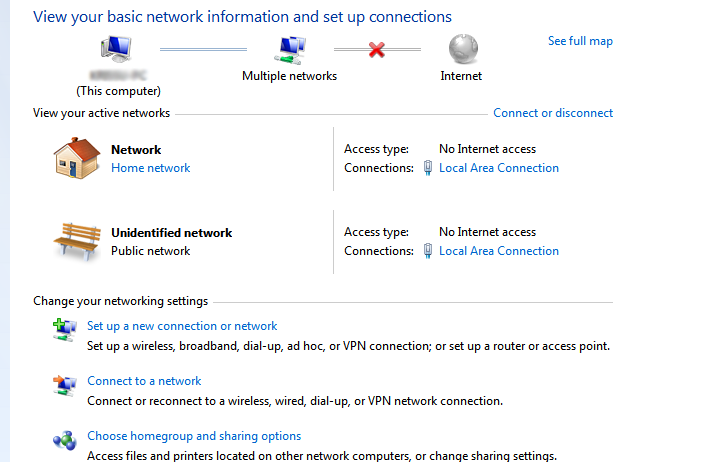The height and width of the screenshot is (462, 725).
Task: Click the Connect or disconnect link
Action: pyautogui.click(x=553, y=113)
